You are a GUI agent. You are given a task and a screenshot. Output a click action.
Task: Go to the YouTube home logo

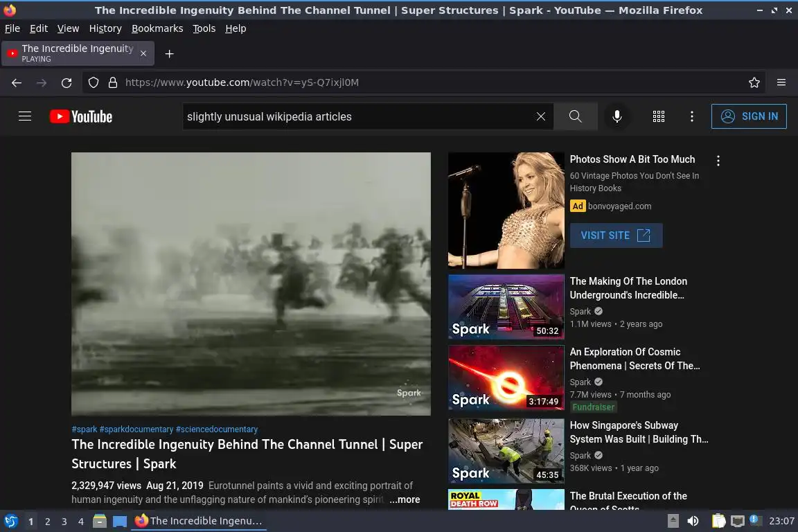click(81, 116)
